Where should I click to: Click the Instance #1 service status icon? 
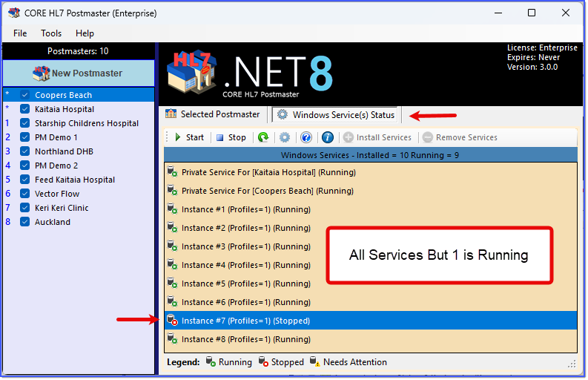[x=173, y=209]
